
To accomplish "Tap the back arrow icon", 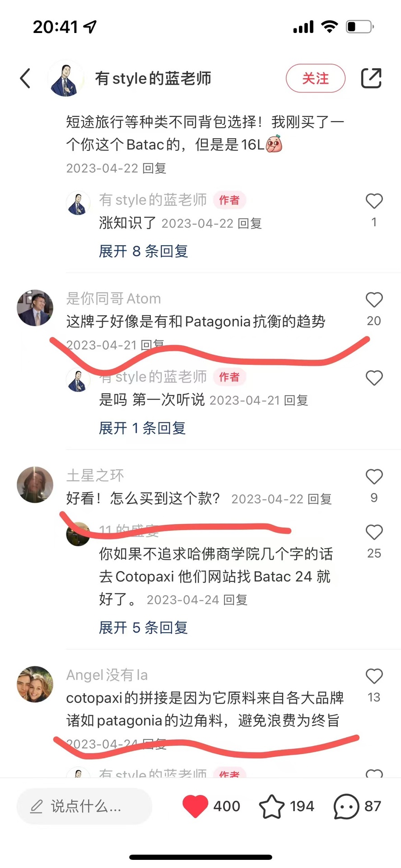I will pos(25,79).
